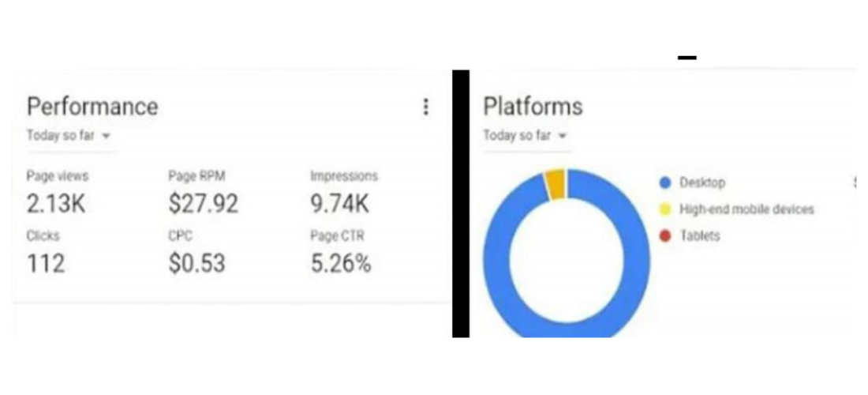Screen dimensions: 868x395
Task: Select the Desktop legend label
Action: click(702, 182)
